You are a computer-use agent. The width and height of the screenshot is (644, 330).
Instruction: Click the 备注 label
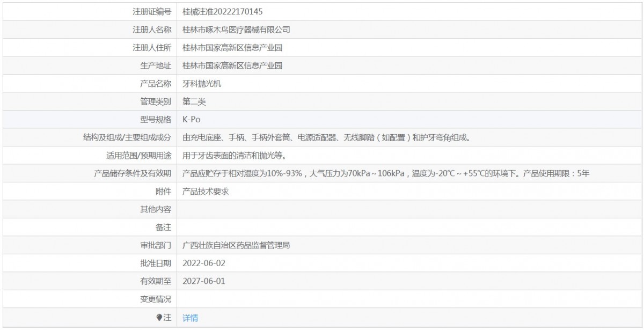[163, 228]
